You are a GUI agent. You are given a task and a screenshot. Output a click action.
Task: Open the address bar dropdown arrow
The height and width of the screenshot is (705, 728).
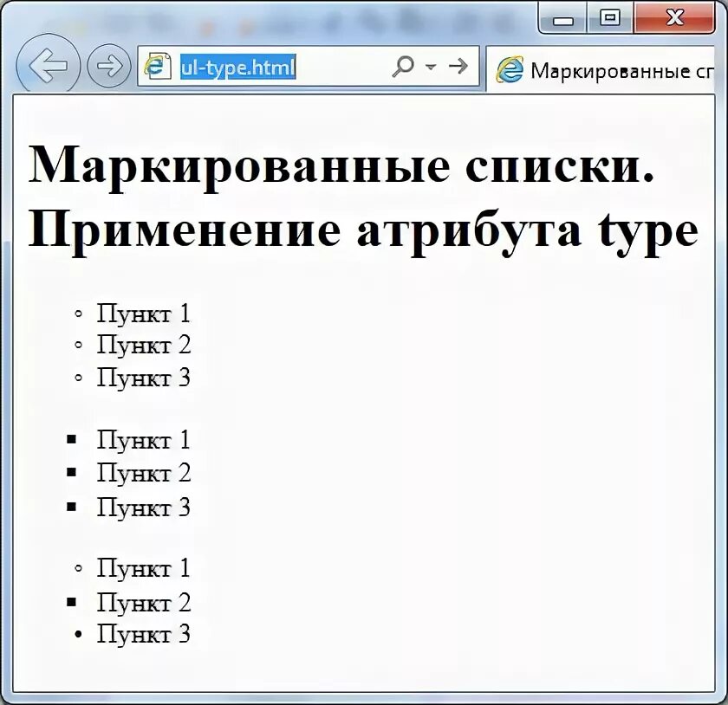click(x=431, y=67)
